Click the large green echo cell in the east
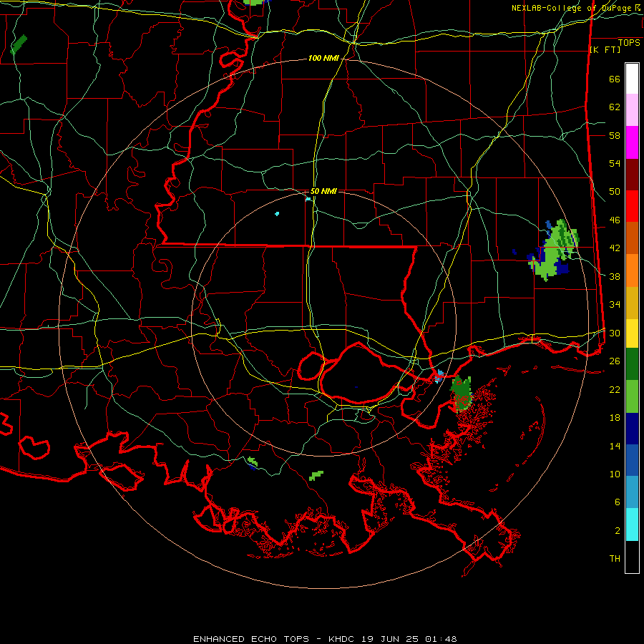644x644 pixels. [554, 251]
